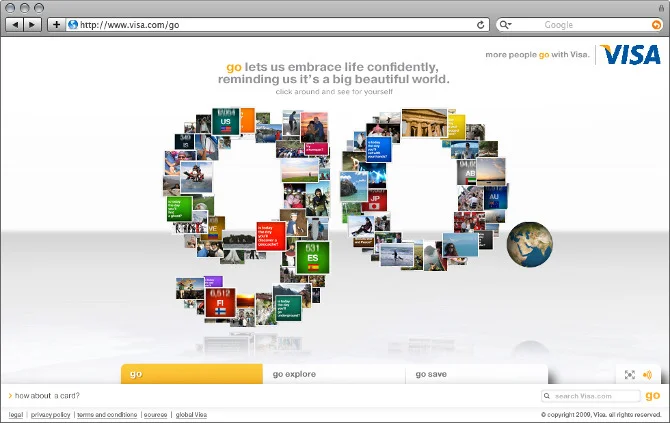Open the 'privacy policy' footer link
The width and height of the screenshot is (670, 423).
click(50, 414)
